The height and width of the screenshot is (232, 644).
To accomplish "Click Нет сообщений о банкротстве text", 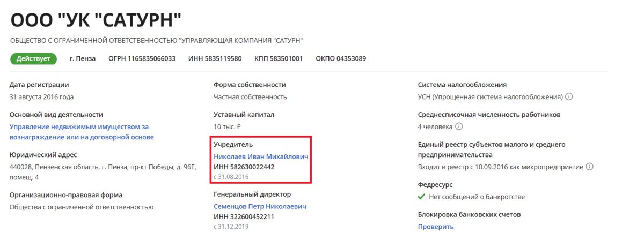I will 477,197.
